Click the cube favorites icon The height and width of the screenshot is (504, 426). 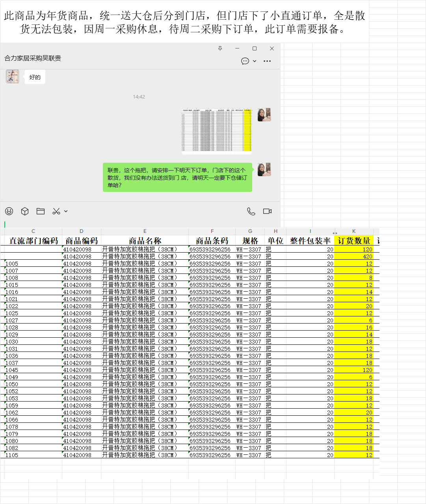[25, 211]
